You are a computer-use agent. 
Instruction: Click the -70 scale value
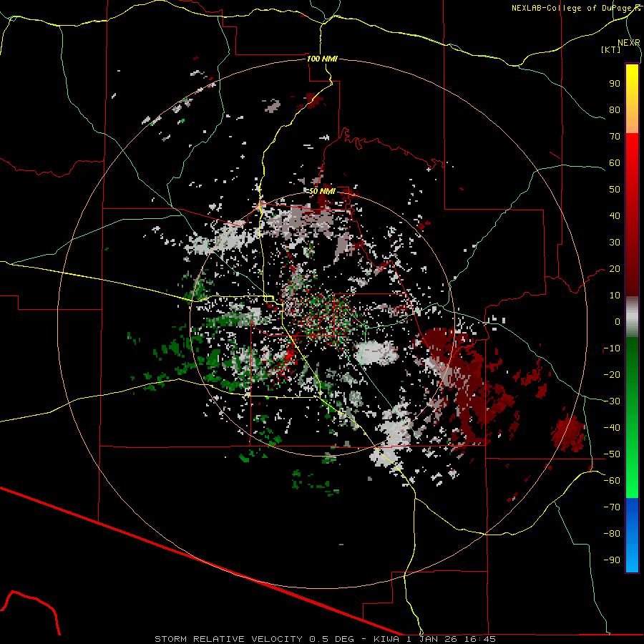(612, 507)
